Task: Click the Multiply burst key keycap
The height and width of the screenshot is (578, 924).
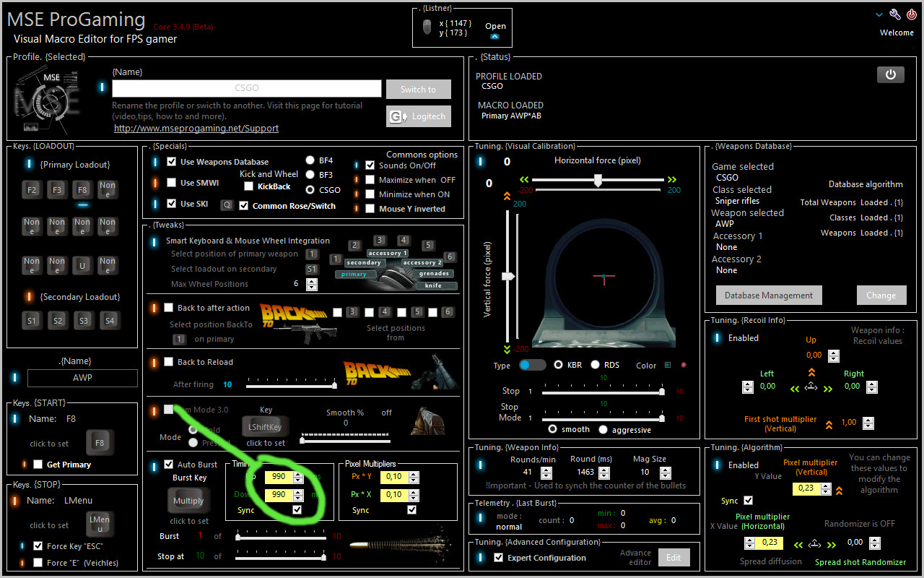Action: 188,501
